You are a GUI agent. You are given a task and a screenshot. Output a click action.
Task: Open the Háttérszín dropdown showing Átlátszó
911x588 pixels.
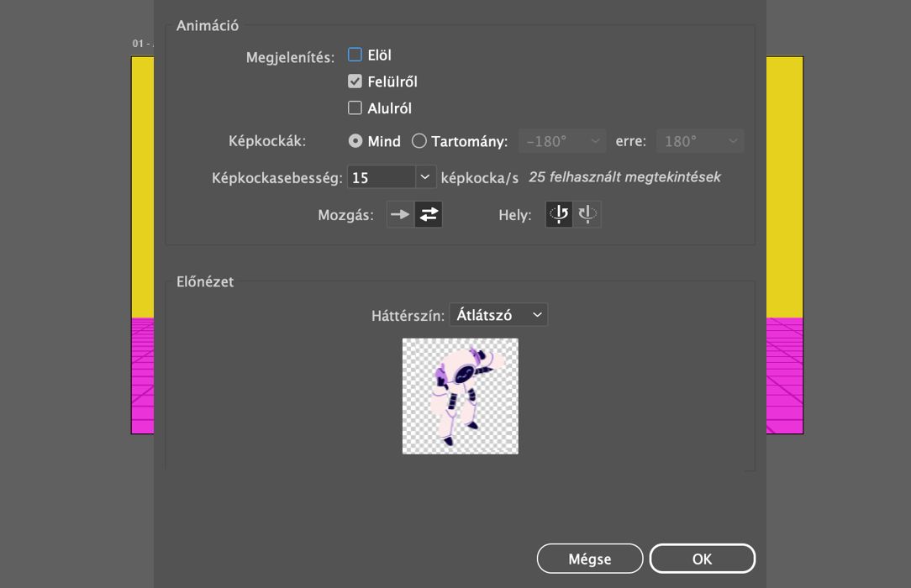(x=498, y=314)
